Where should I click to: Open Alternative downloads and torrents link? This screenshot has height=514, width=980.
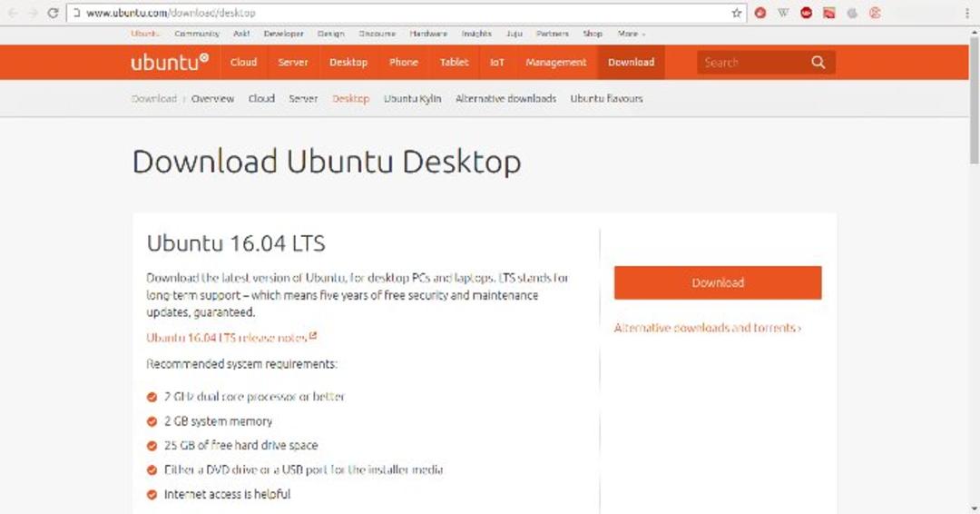pyautogui.click(x=708, y=328)
